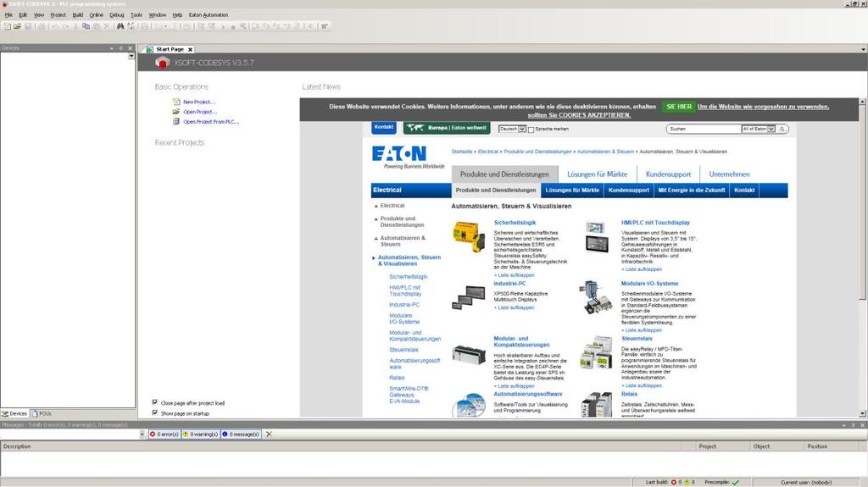Open the message category dropdown
This screenshot has width=868, height=487.
(142, 434)
